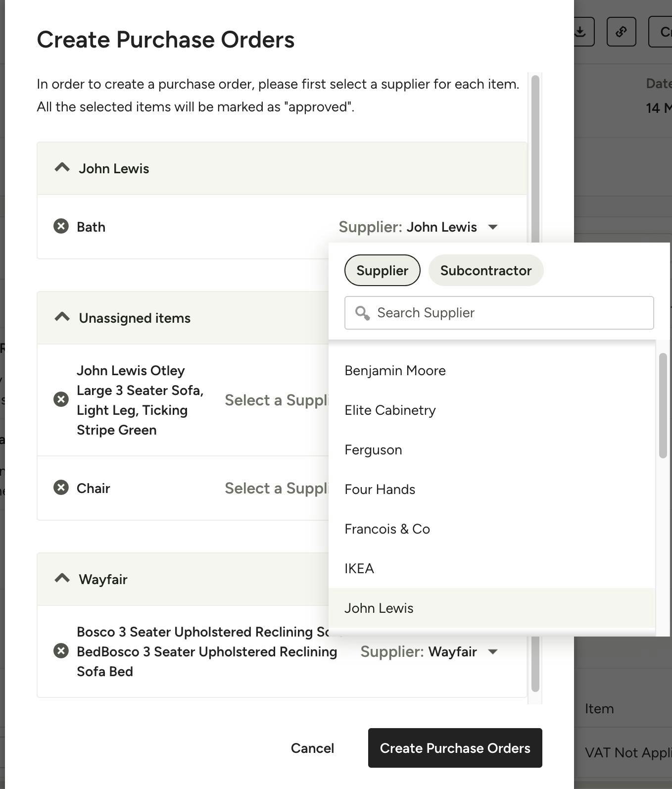The width and height of the screenshot is (672, 789).
Task: Collapse the John Lewis group
Action: 62,168
